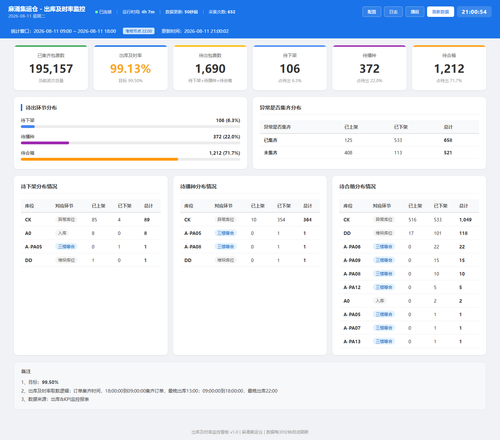Screen dimensions: 500x440
Task: Click the 配置 button in the header
Action: click(x=372, y=12)
